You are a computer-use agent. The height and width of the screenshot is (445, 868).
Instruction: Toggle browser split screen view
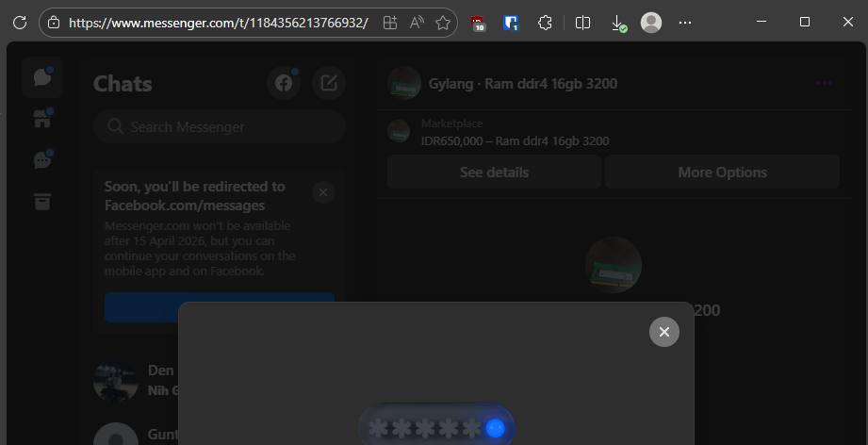pyautogui.click(x=582, y=22)
